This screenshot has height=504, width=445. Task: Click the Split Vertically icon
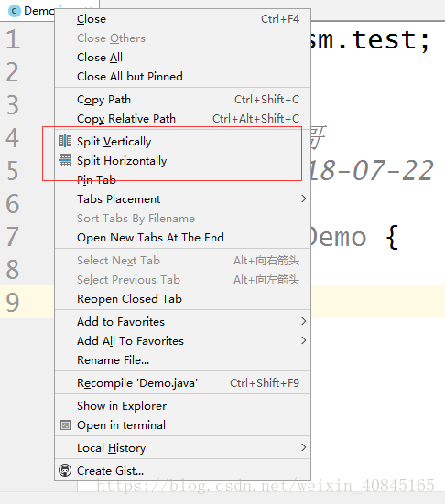click(x=65, y=141)
